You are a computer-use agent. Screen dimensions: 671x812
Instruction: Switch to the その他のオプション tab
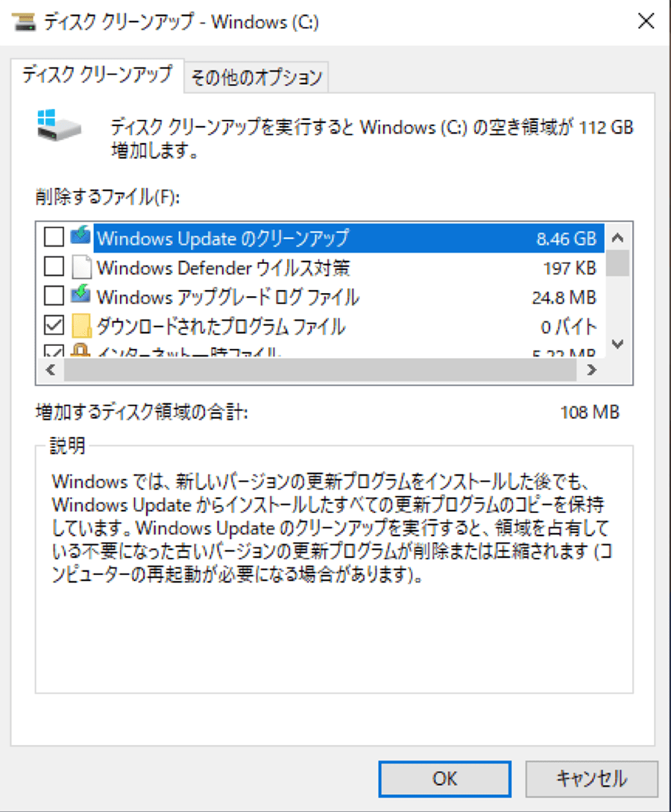[x=256, y=78]
